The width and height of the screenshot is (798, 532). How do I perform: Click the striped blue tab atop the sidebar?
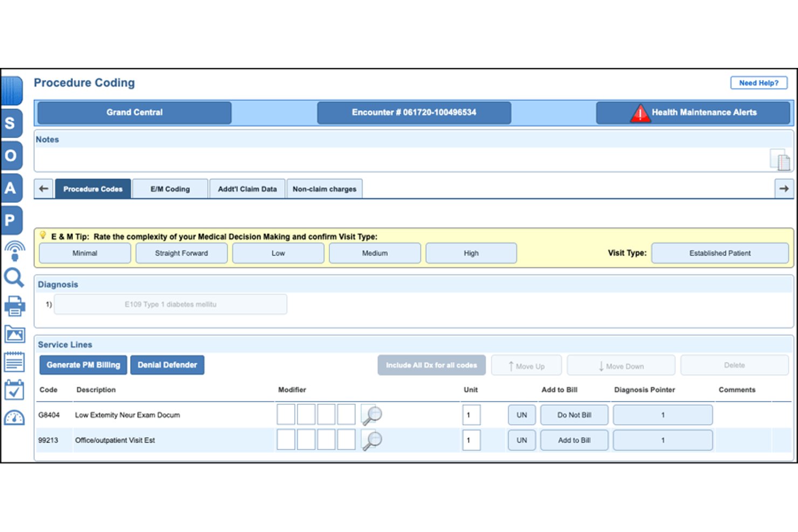[x=11, y=91]
